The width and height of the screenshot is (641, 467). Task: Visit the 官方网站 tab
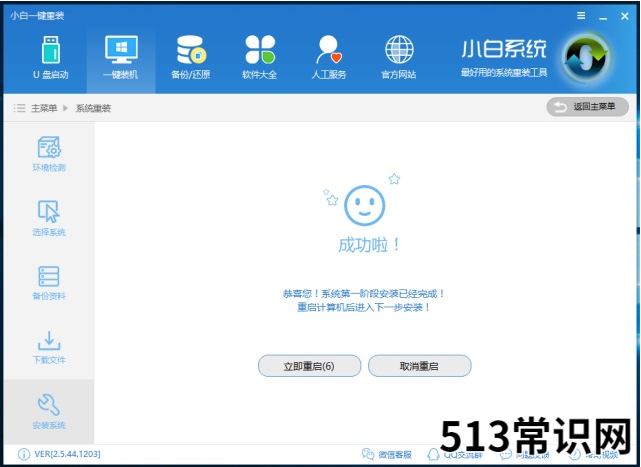point(399,57)
